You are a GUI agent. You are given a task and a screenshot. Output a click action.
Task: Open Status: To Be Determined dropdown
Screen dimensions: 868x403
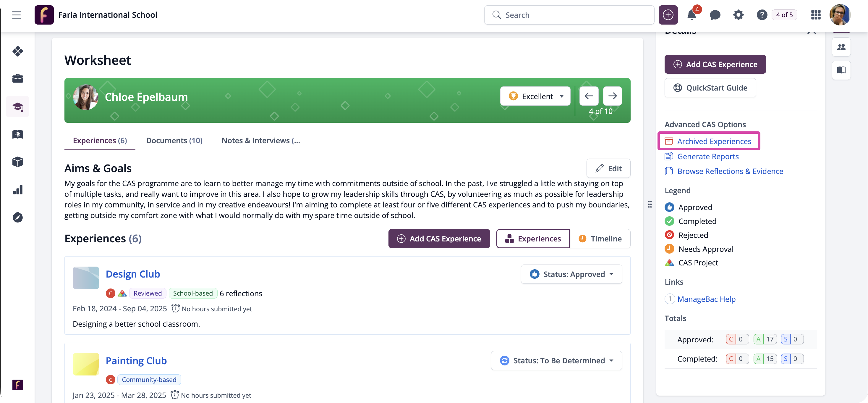(x=556, y=360)
